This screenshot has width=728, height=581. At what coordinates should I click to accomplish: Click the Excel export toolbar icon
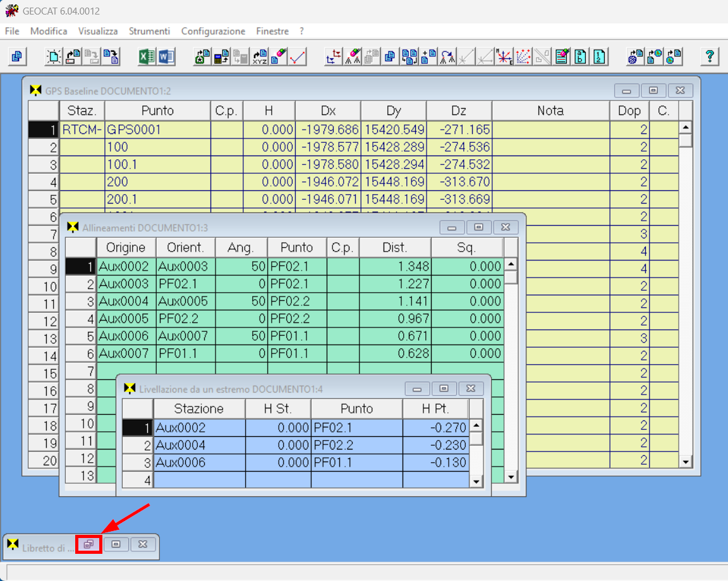point(147,57)
